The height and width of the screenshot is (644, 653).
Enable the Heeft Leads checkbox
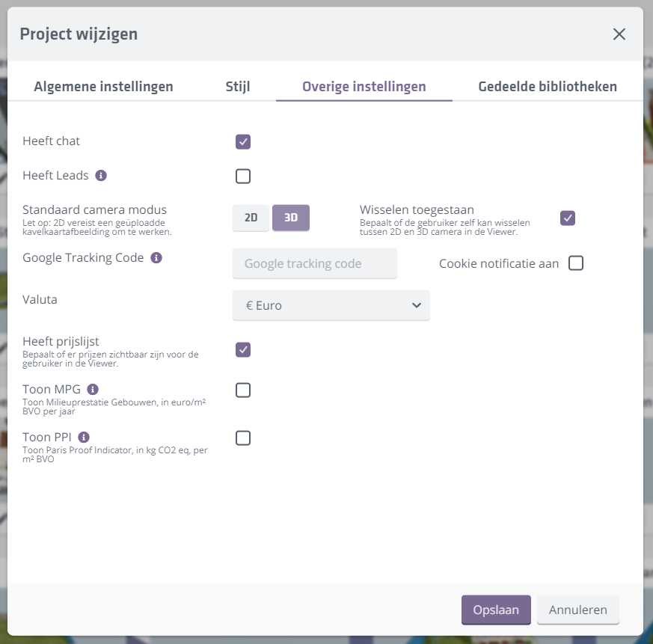pyautogui.click(x=243, y=177)
